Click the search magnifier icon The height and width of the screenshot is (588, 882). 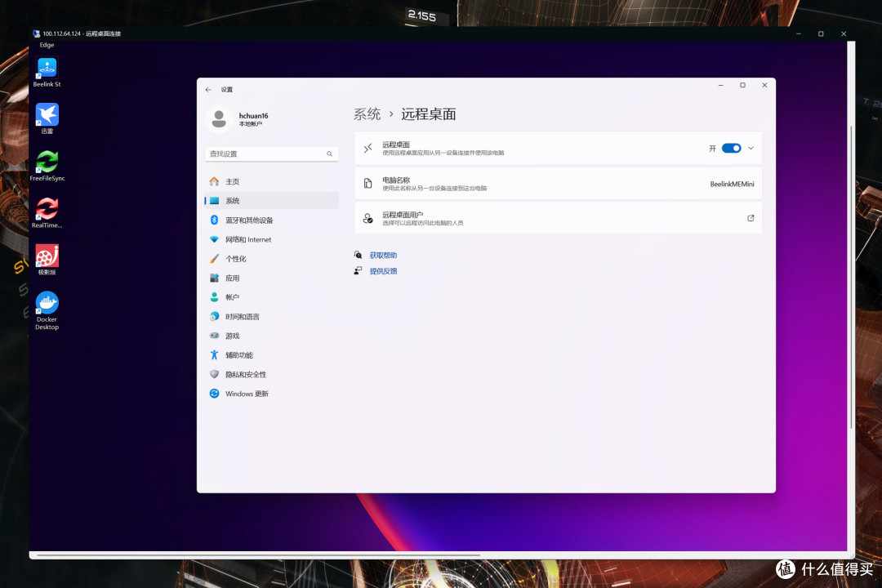click(330, 154)
